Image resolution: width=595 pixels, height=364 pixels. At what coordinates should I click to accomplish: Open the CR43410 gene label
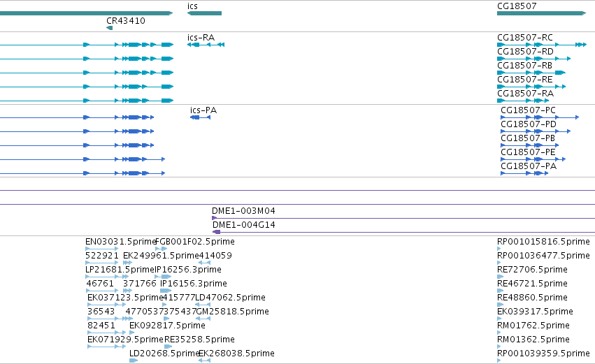[126, 21]
